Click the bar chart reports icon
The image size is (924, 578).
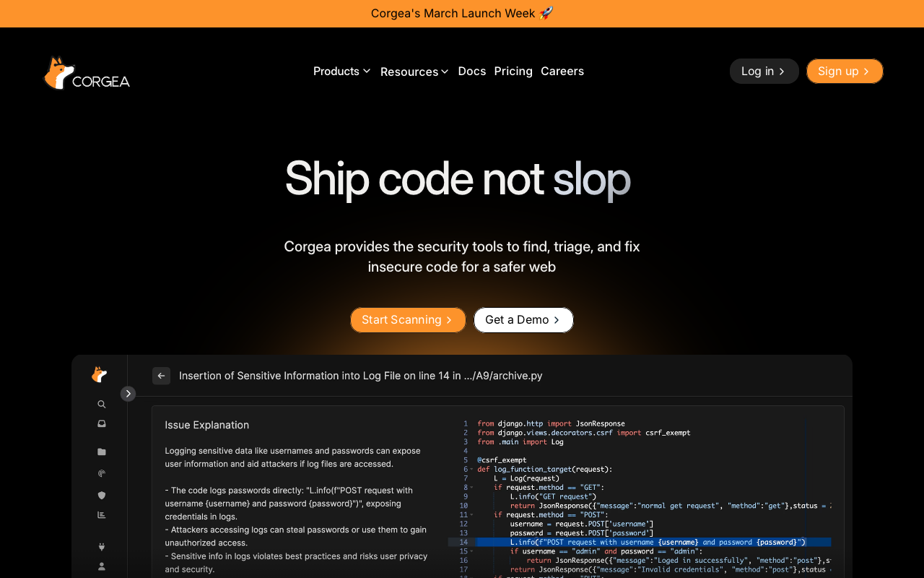(102, 515)
